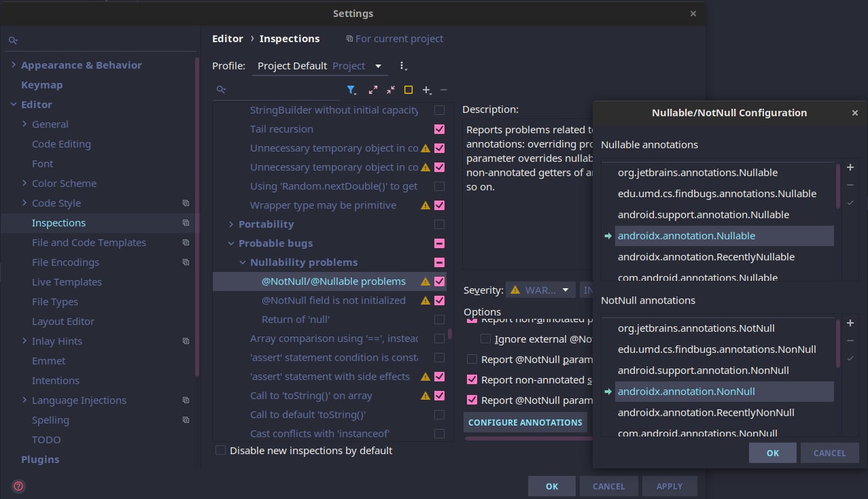Open the profile options three-dot menu

[403, 66]
